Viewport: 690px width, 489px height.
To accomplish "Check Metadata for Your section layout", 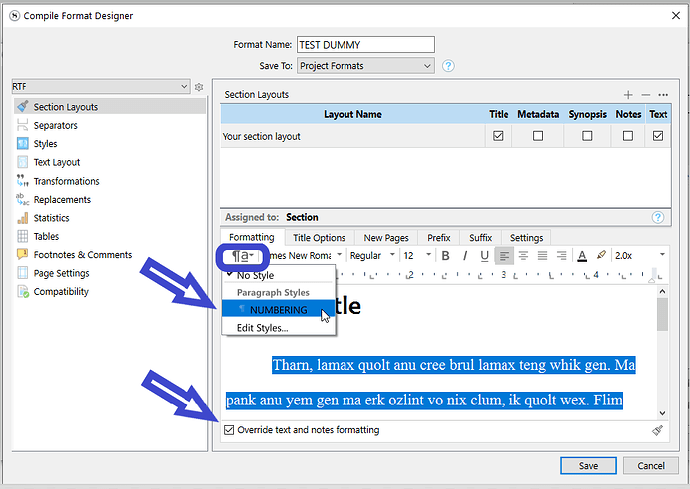I will (538, 136).
